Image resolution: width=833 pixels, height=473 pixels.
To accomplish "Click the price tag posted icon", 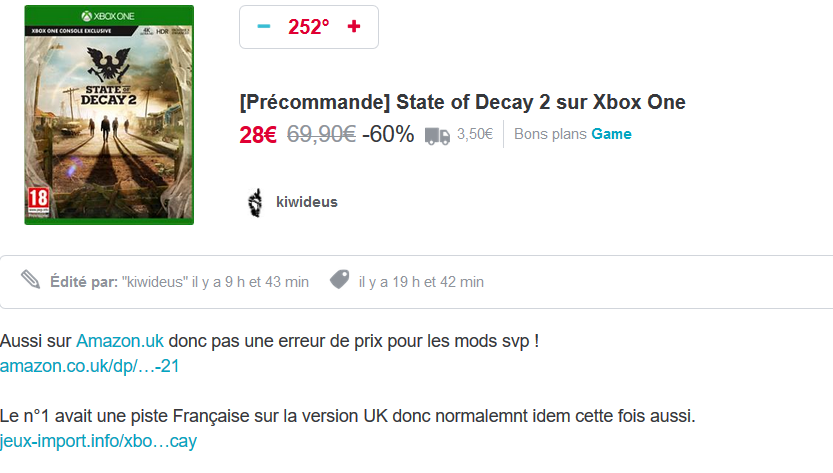I will click(x=339, y=279).
